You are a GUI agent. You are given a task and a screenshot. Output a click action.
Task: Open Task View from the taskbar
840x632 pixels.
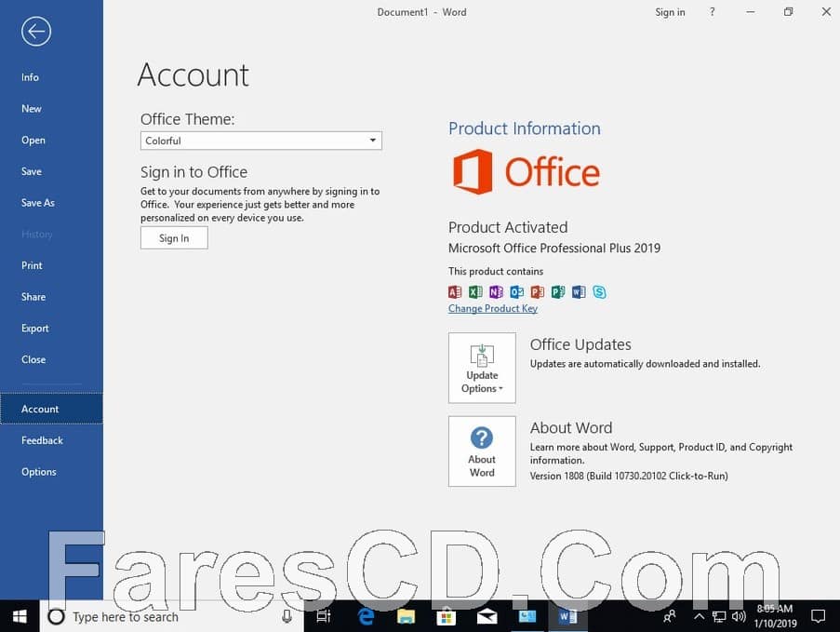[324, 616]
